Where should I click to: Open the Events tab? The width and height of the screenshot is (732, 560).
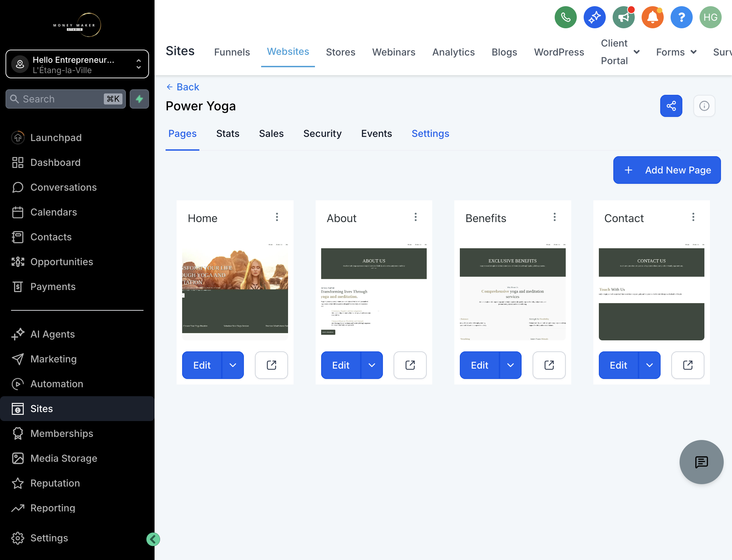pyautogui.click(x=376, y=133)
